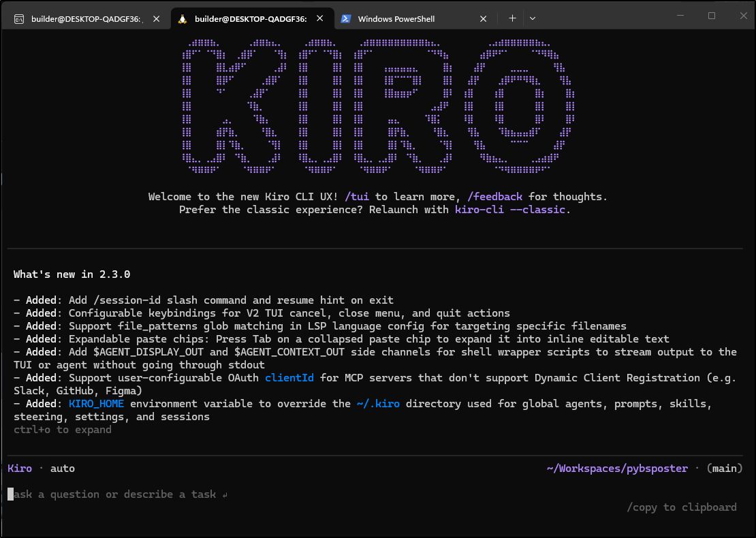
Task: Click the PowerShell icon on the third tab
Action: click(x=346, y=19)
